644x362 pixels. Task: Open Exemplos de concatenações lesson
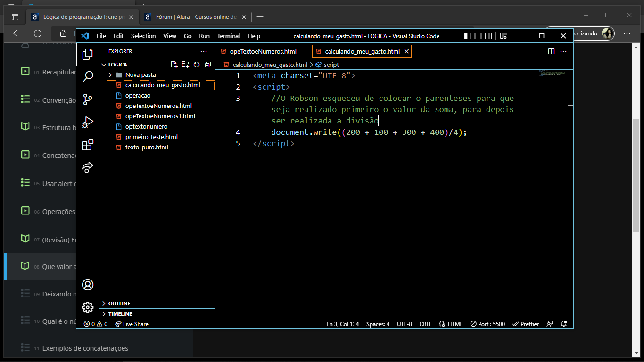[x=85, y=348]
